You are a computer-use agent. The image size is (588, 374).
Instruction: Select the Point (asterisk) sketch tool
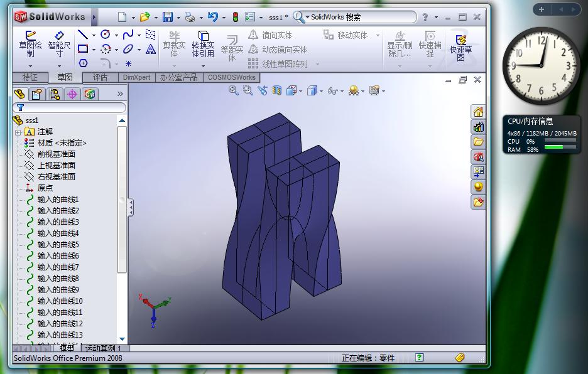pos(128,64)
